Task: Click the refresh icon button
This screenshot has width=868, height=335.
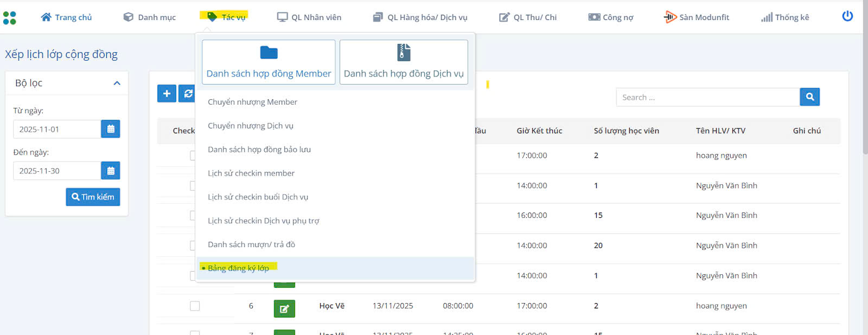Action: point(187,94)
